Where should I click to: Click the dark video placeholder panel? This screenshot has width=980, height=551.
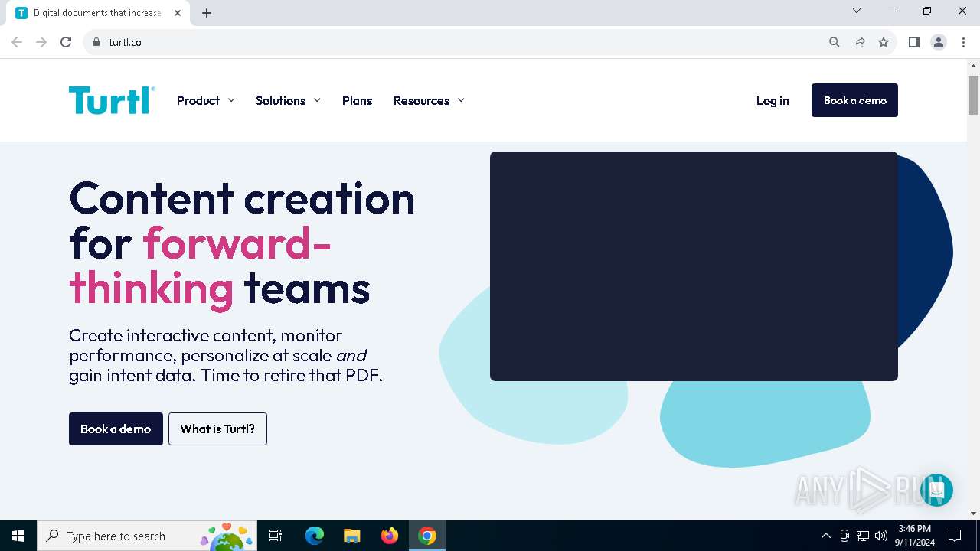694,266
